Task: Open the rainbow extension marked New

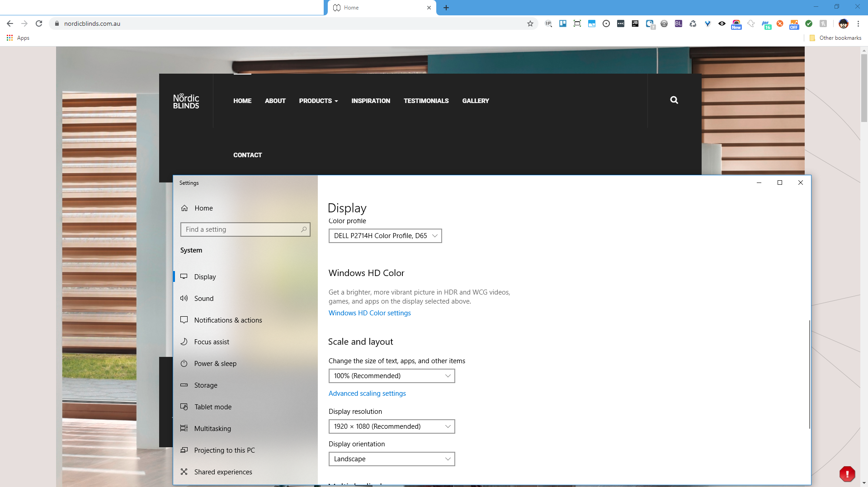Action: [736, 24]
